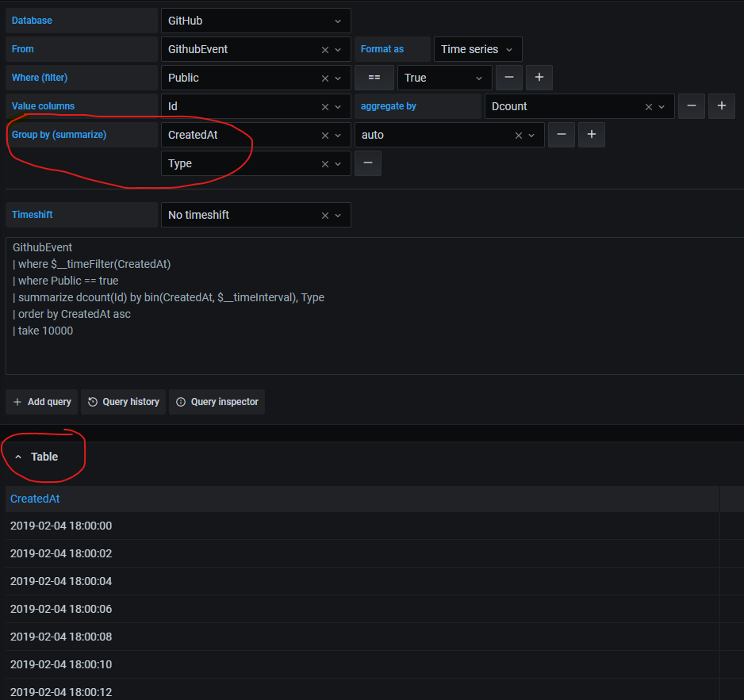Add another Where filter with plus button

(x=539, y=78)
